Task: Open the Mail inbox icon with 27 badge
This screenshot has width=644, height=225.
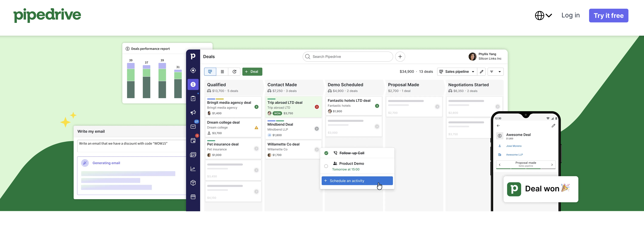Action: click(x=193, y=126)
